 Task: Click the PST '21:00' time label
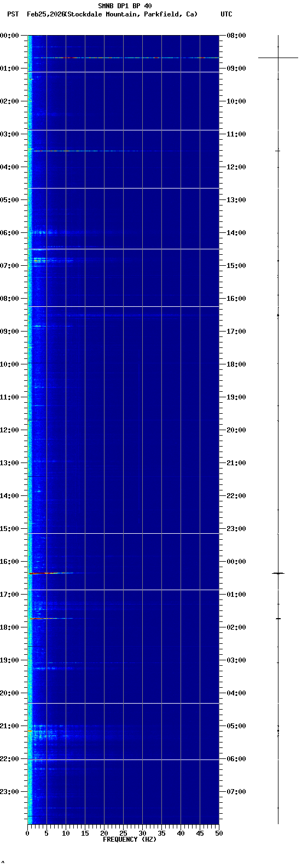click(9, 726)
